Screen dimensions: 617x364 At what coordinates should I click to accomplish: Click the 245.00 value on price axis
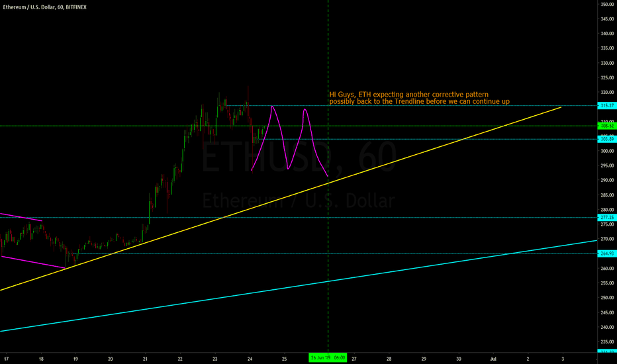click(607, 312)
